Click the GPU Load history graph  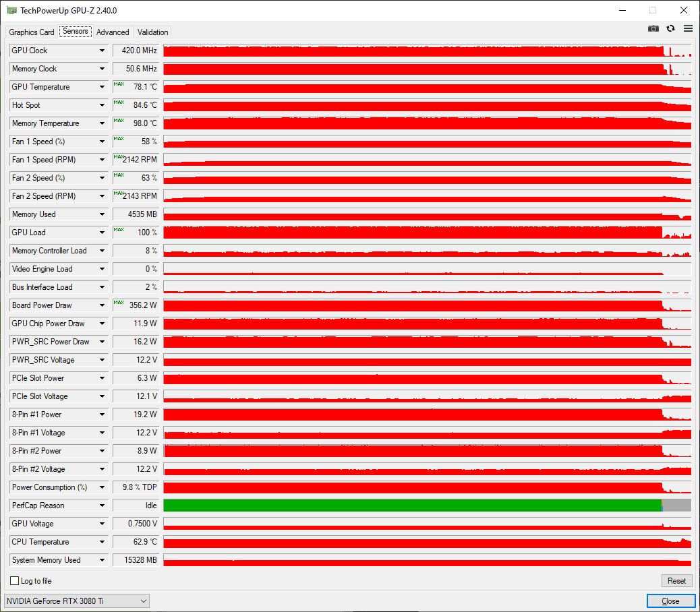tap(428, 233)
